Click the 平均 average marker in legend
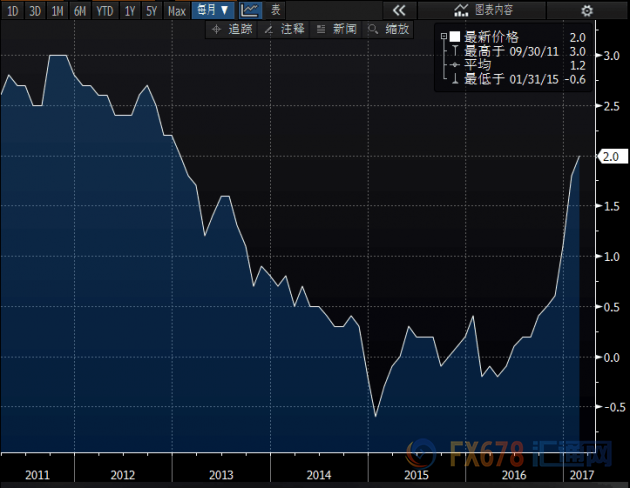The height and width of the screenshot is (490, 630). [x=455, y=64]
